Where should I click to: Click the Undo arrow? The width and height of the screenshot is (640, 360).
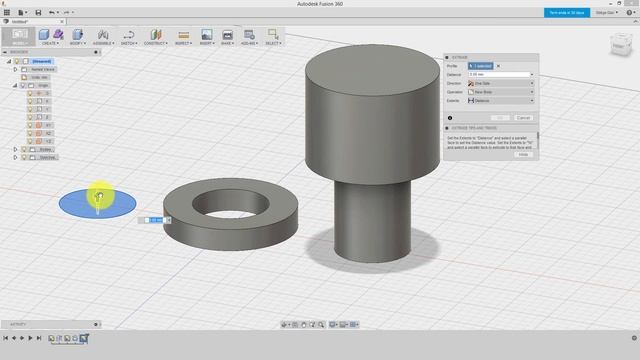[52, 13]
